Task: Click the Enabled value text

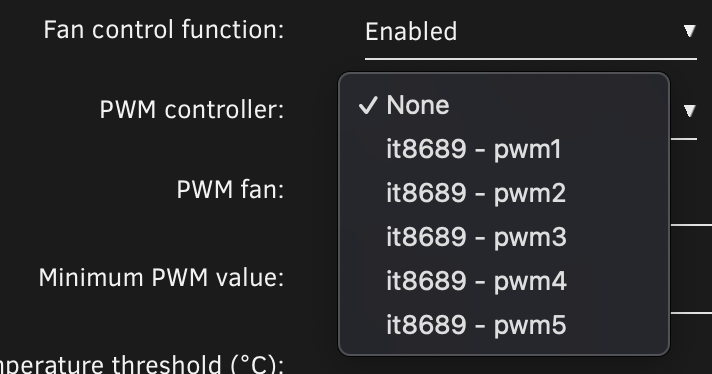Action: coord(411,32)
